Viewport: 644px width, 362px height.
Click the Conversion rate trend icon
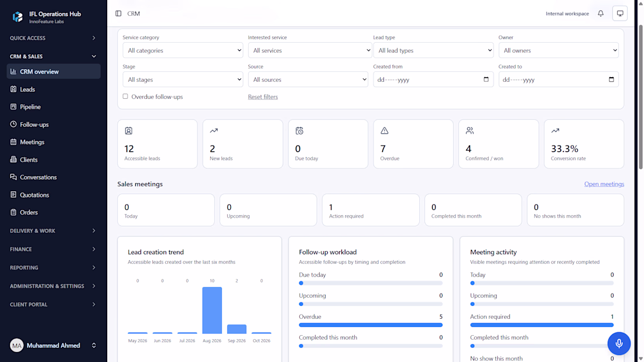555,130
